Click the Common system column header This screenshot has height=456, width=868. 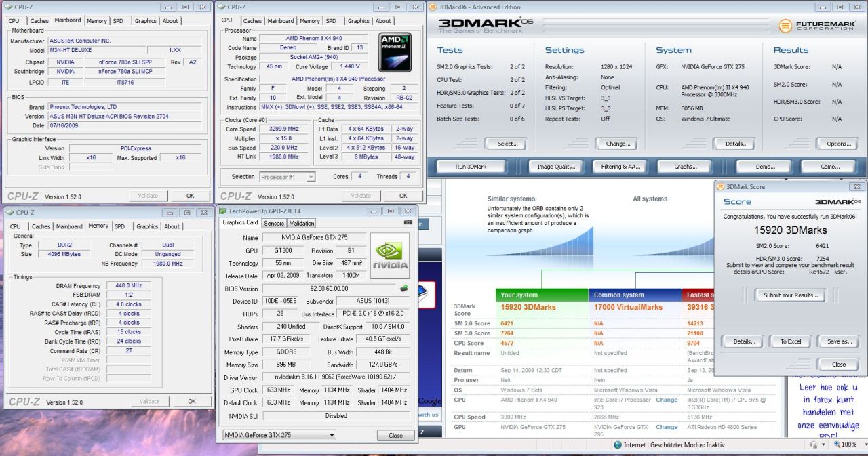coord(635,295)
